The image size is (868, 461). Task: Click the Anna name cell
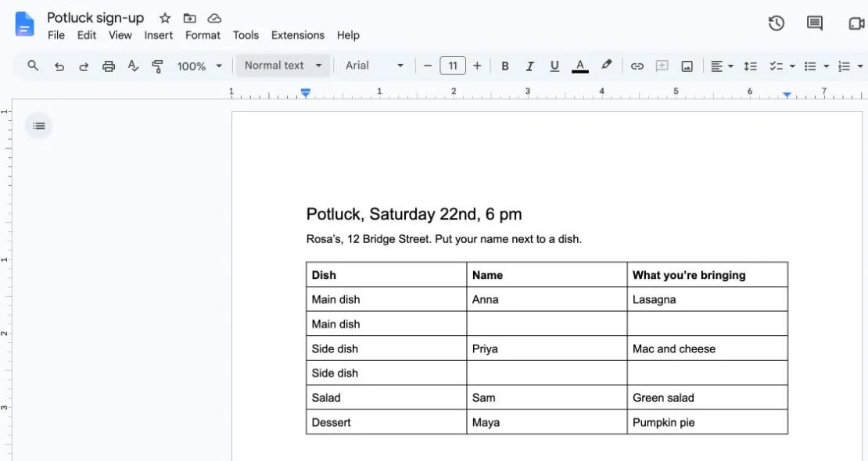[547, 298]
